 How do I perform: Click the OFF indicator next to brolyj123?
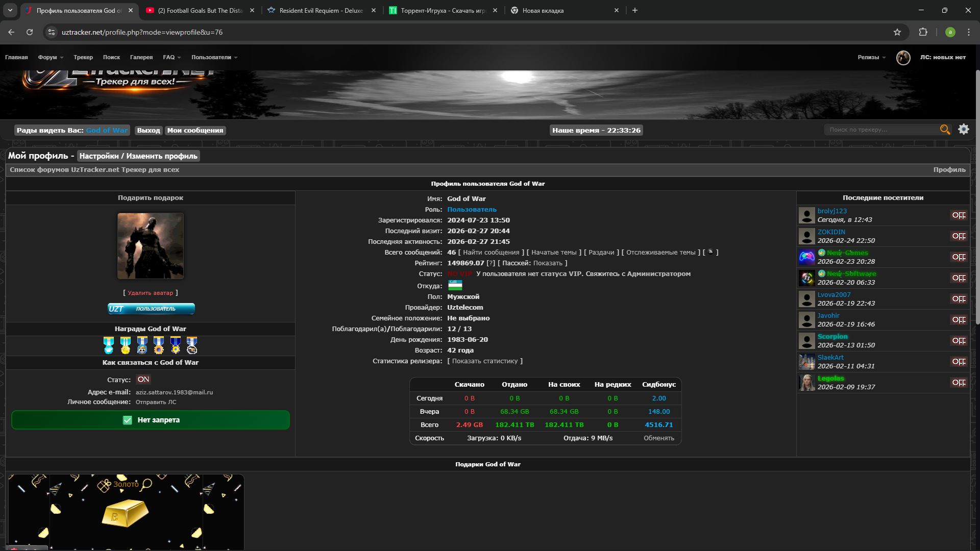coord(959,215)
